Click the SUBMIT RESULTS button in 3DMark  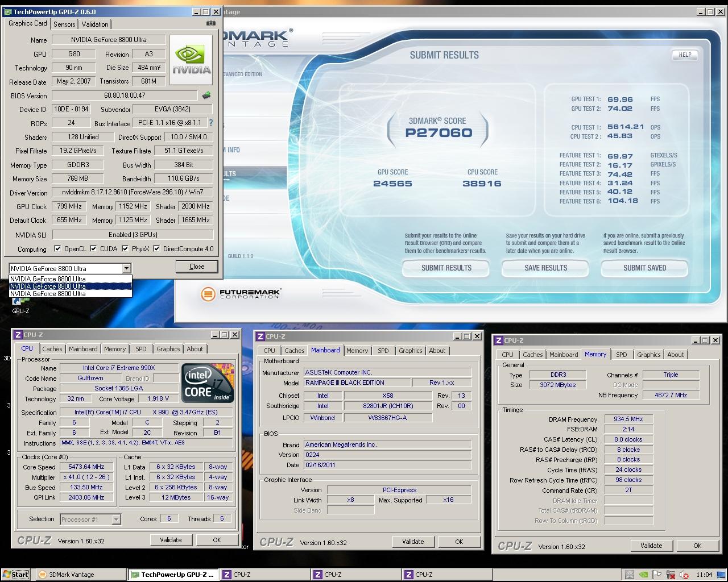click(446, 268)
